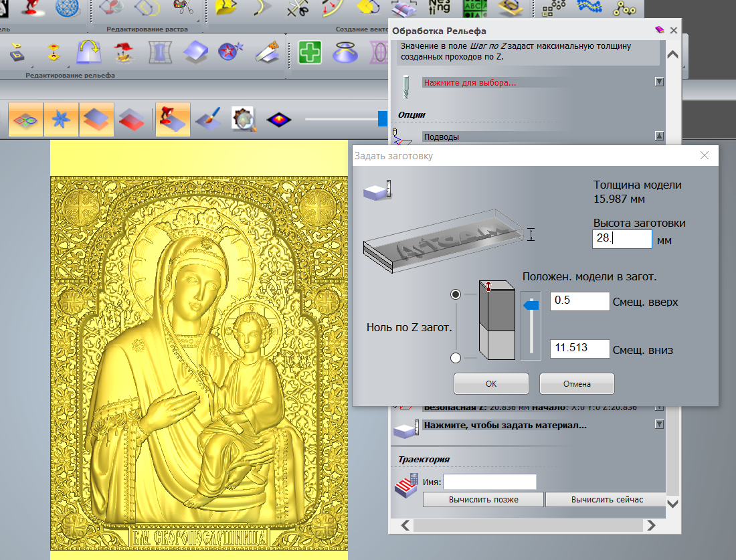Click the blue wavy dotted line icon
The width and height of the screenshot is (736, 560).
click(x=589, y=7)
